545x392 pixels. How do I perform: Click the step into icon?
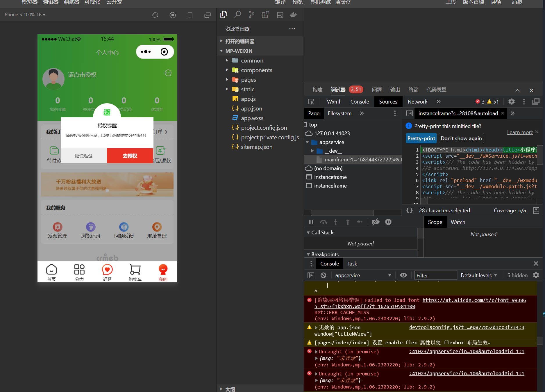(336, 222)
